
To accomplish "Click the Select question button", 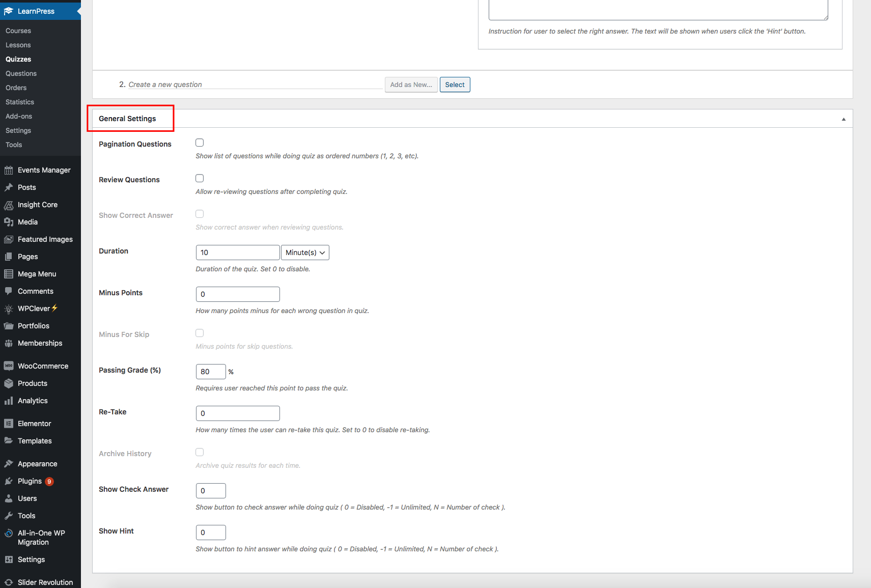I will pos(455,85).
